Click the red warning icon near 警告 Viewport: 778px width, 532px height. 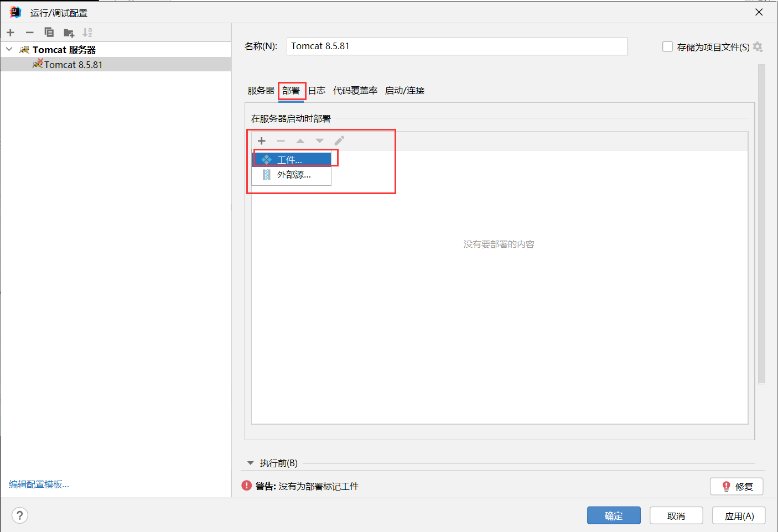tap(247, 486)
